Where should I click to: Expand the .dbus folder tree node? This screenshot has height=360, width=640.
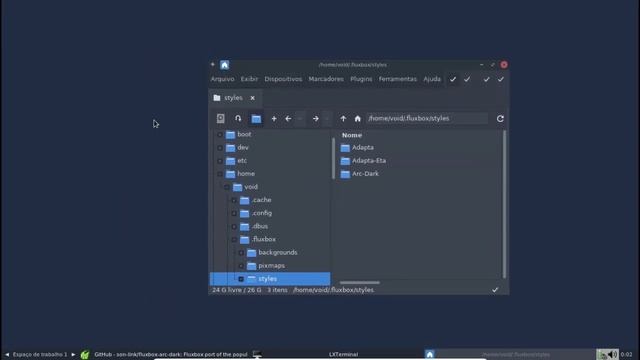[x=234, y=226]
